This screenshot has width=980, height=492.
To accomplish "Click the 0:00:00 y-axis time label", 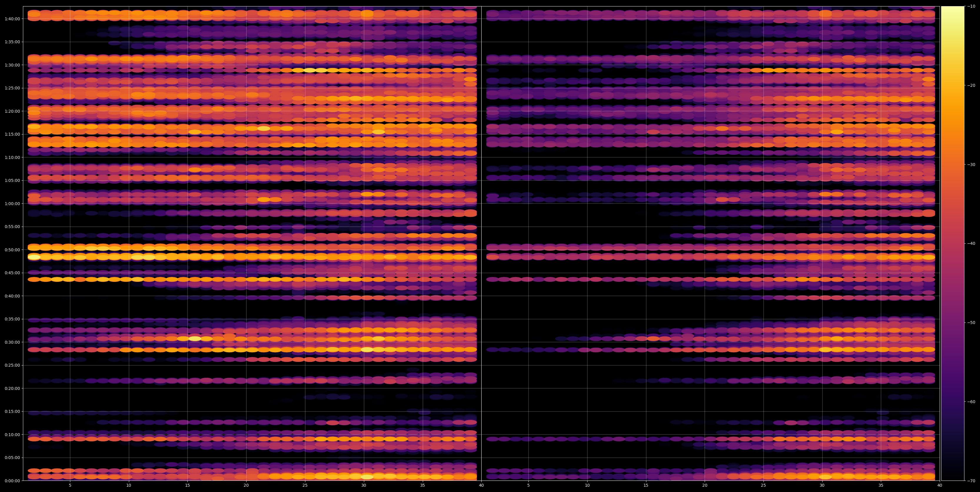I will (x=13, y=481).
